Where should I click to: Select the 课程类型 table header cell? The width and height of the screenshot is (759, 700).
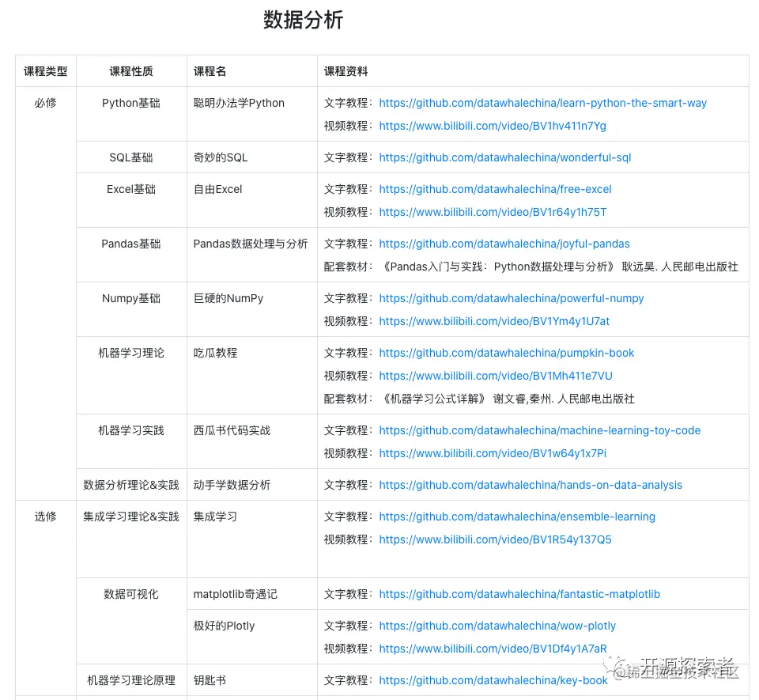[x=45, y=70]
